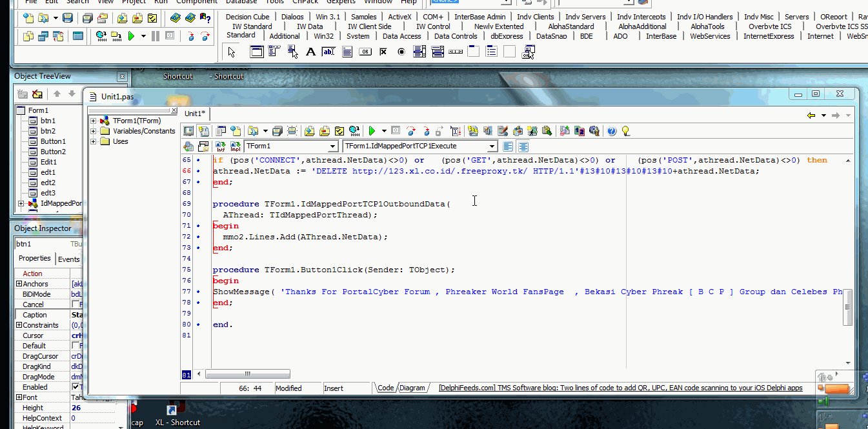Viewport: 868px width, 429px height.
Task: Pick the Memo component from the palette
Action: pos(347,52)
